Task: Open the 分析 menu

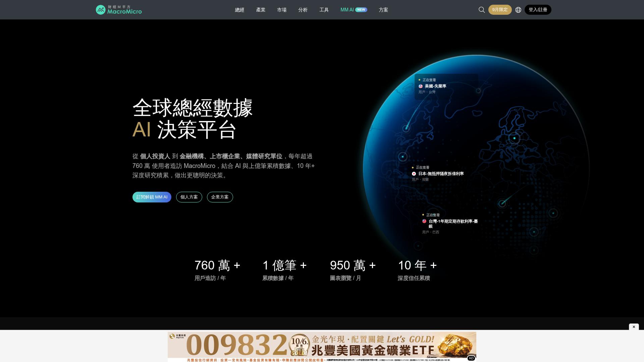Action: (x=303, y=10)
